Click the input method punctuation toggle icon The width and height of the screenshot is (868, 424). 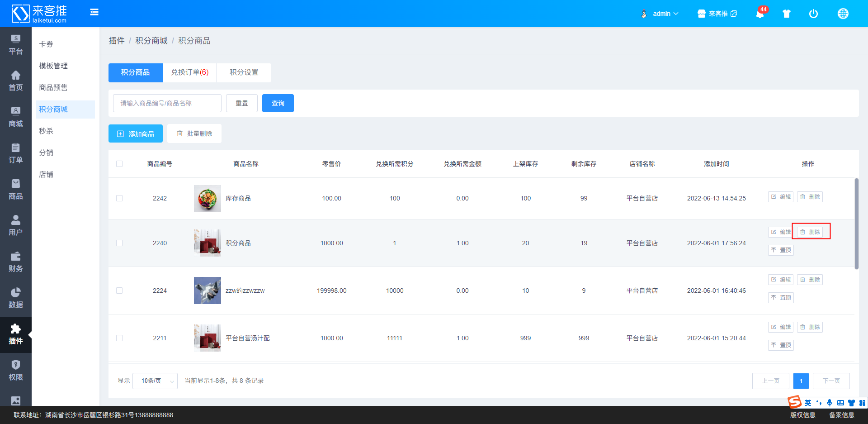819,403
